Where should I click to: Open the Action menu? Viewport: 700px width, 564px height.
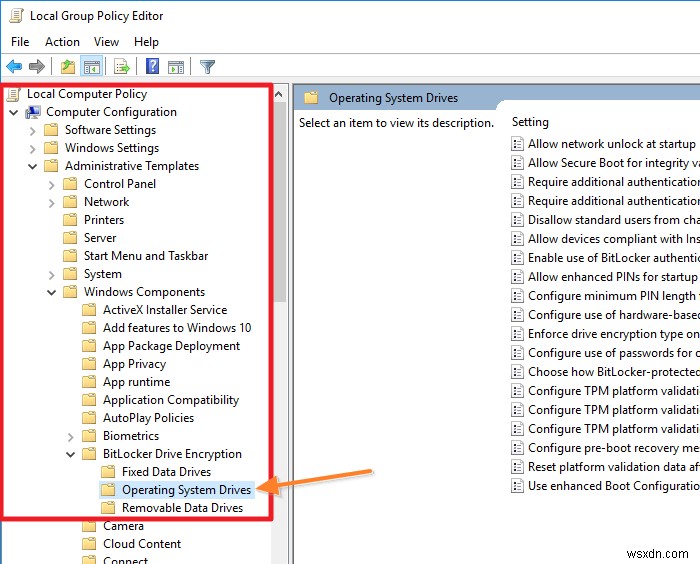[x=62, y=42]
